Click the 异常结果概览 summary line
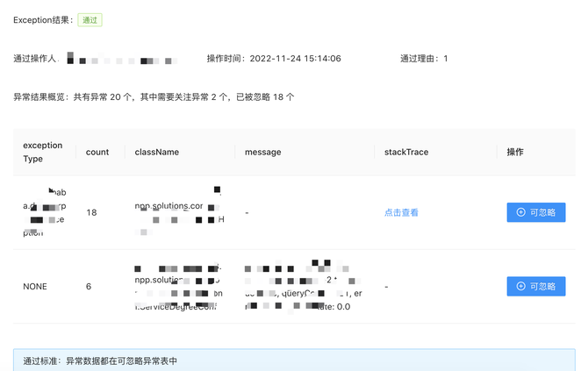The image size is (588, 371). pyautogui.click(x=154, y=96)
